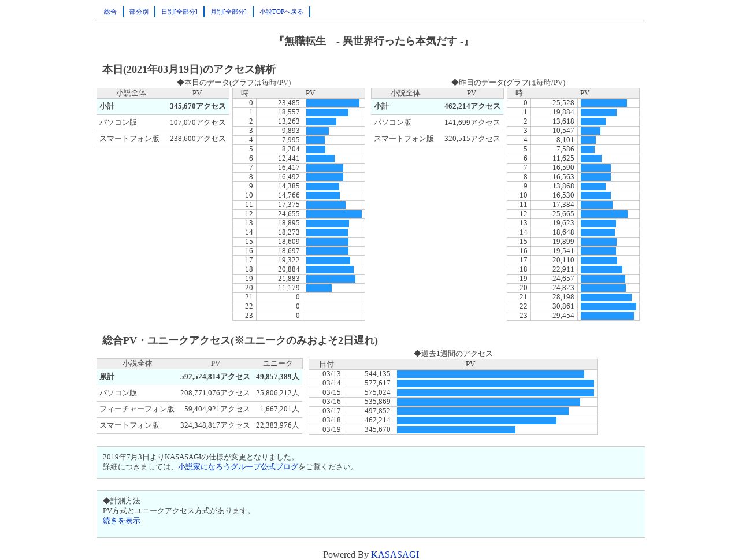
Task: Click yesterday's hour 23 value 29,454
Action: point(563,316)
